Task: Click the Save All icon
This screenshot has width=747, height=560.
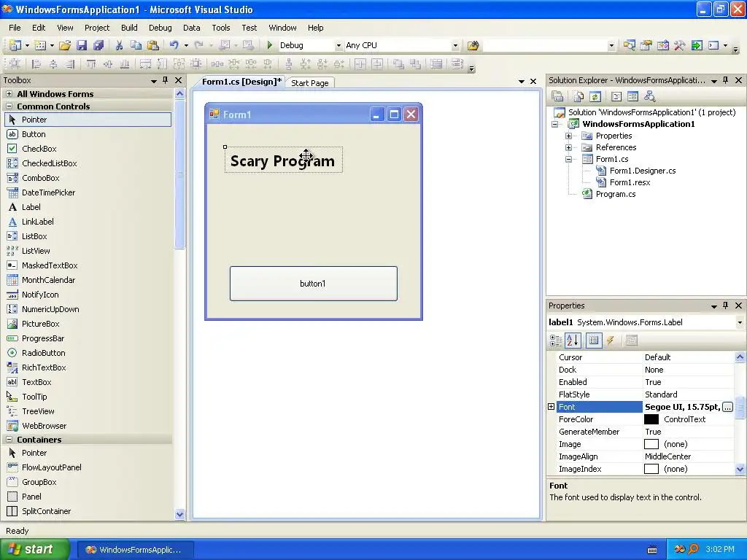Action: click(98, 45)
